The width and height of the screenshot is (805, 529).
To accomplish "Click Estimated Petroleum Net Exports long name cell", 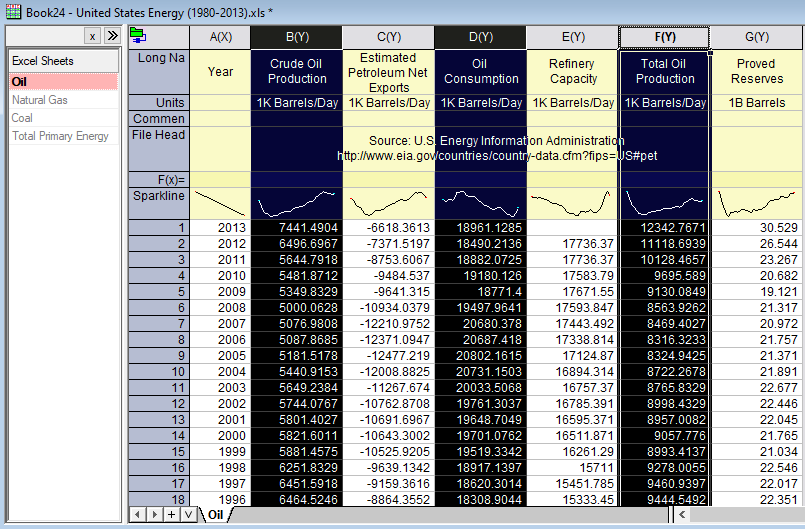I will tap(389, 71).
